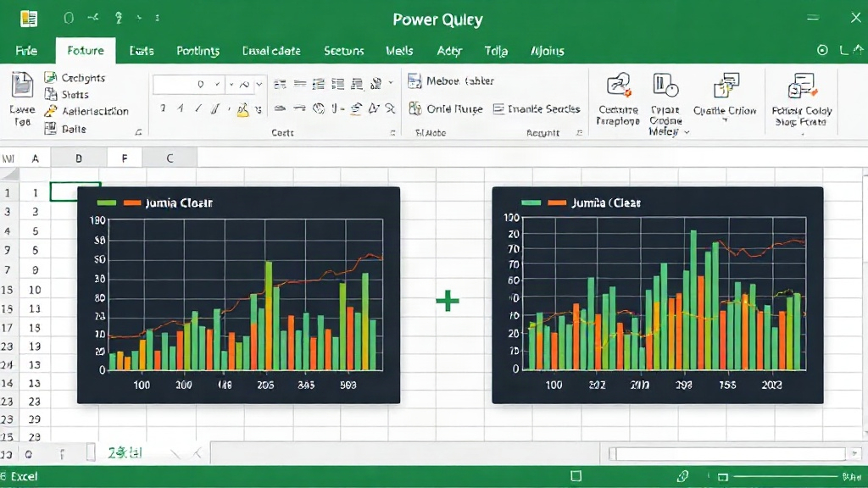Click the Cylare Crodne Mefey large icon
The width and height of the screenshot is (868, 488).
pyautogui.click(x=665, y=86)
